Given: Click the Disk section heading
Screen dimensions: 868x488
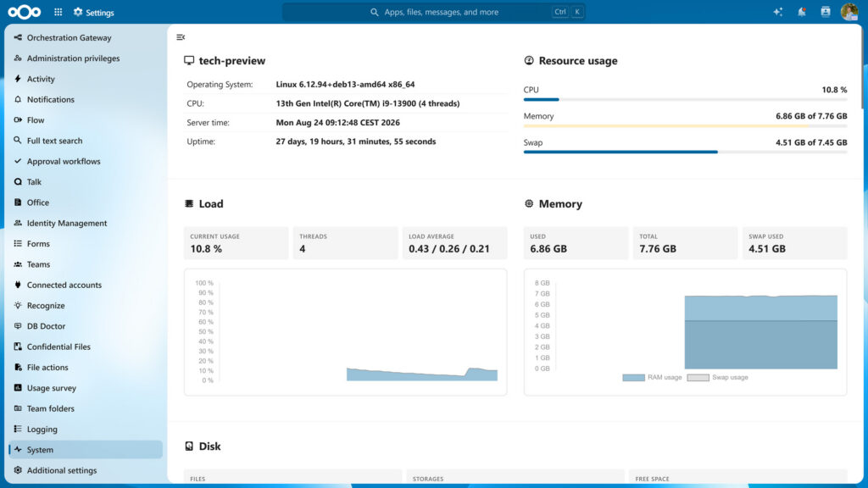Looking at the screenshot, I should coord(210,446).
